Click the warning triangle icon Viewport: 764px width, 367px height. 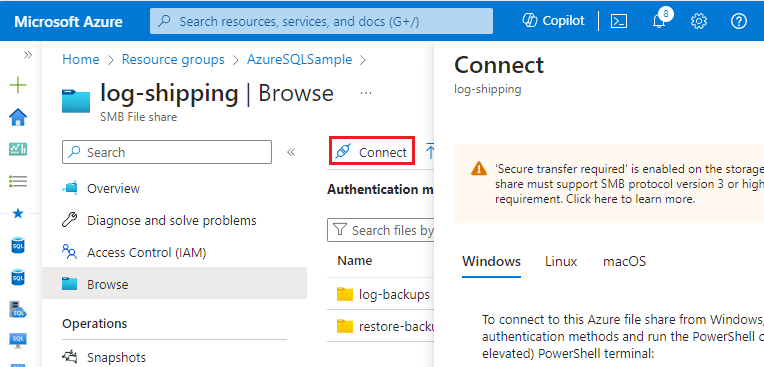[479, 169]
